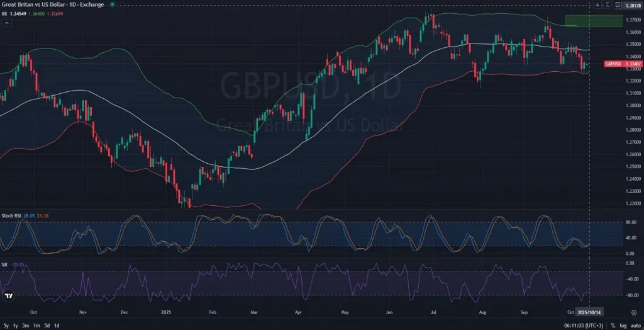This screenshot has height=330, width=644.
Task: Open the Great Britan vs US Dollar symbol title
Action: tap(52, 4)
